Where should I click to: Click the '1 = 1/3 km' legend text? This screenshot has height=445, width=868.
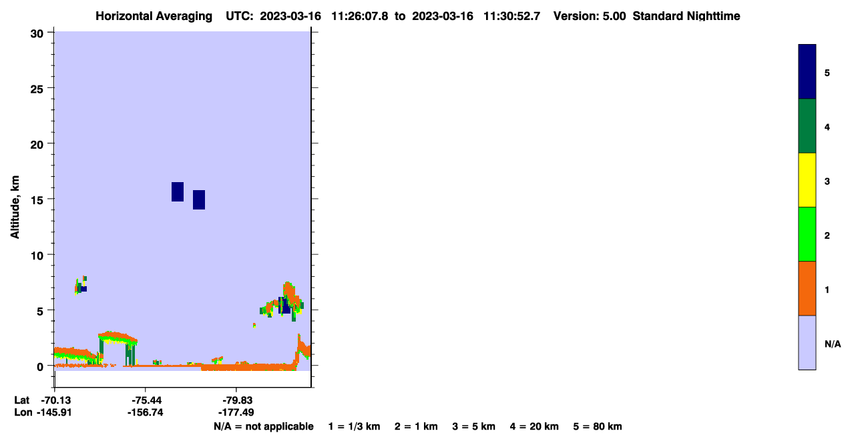[x=354, y=426]
